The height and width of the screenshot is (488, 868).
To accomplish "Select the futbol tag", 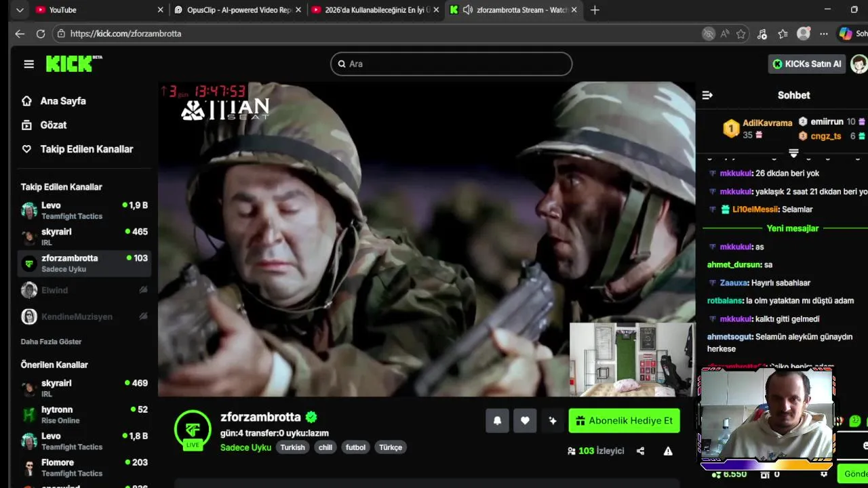I will (x=355, y=447).
